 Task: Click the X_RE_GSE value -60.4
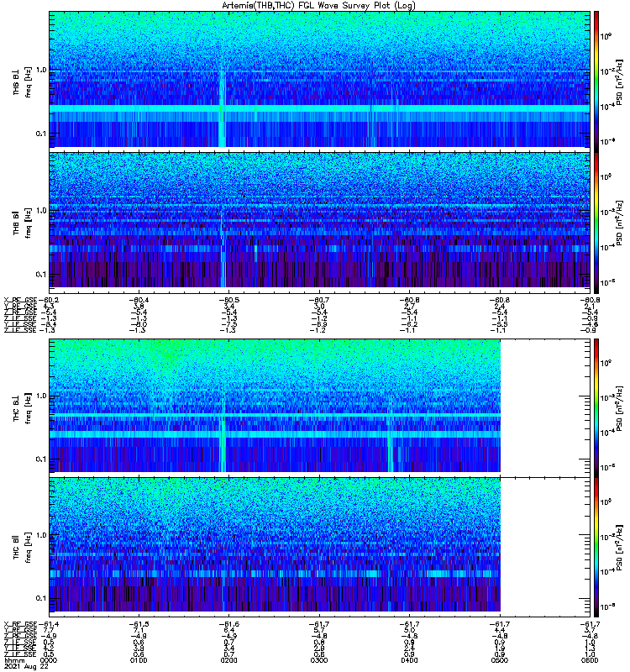pyautogui.click(x=139, y=300)
